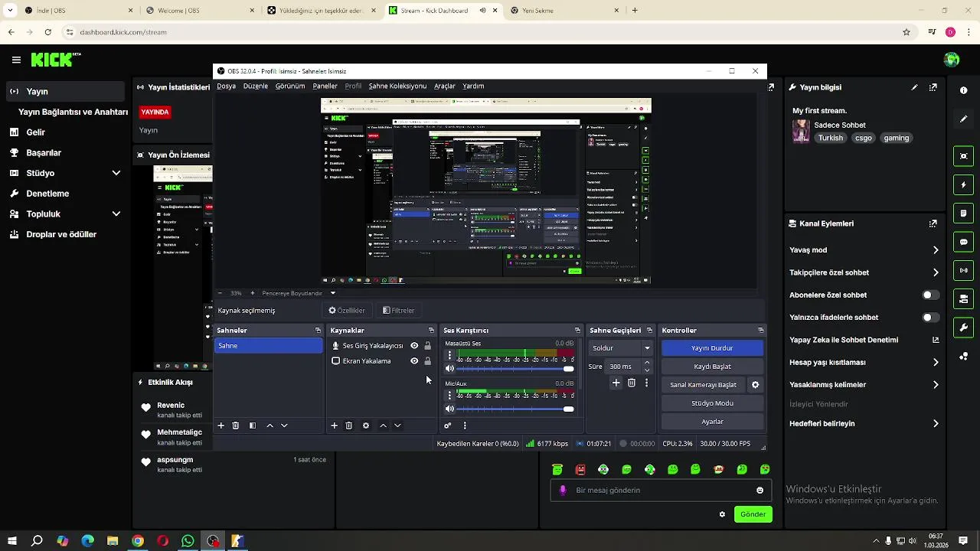Viewport: 980px width, 551px height.
Task: Toggle visibility of Ekran Yakalama source
Action: click(x=414, y=361)
